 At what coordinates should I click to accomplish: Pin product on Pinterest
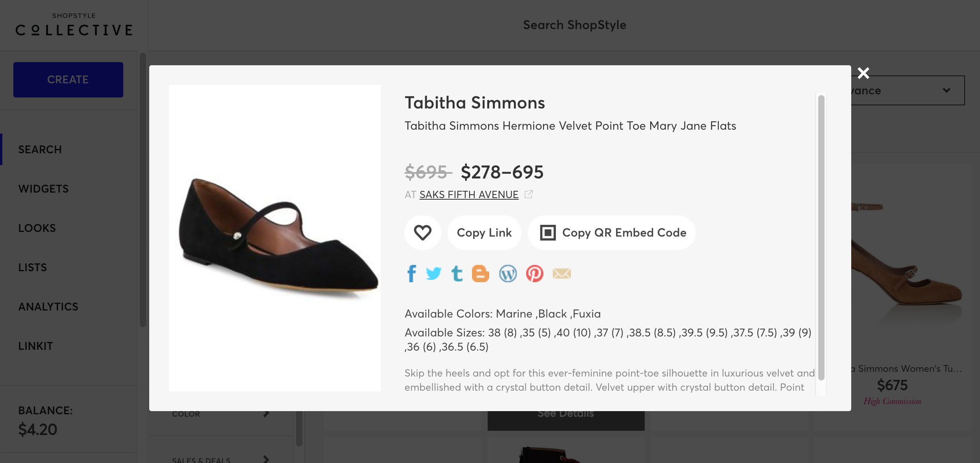pyautogui.click(x=534, y=274)
